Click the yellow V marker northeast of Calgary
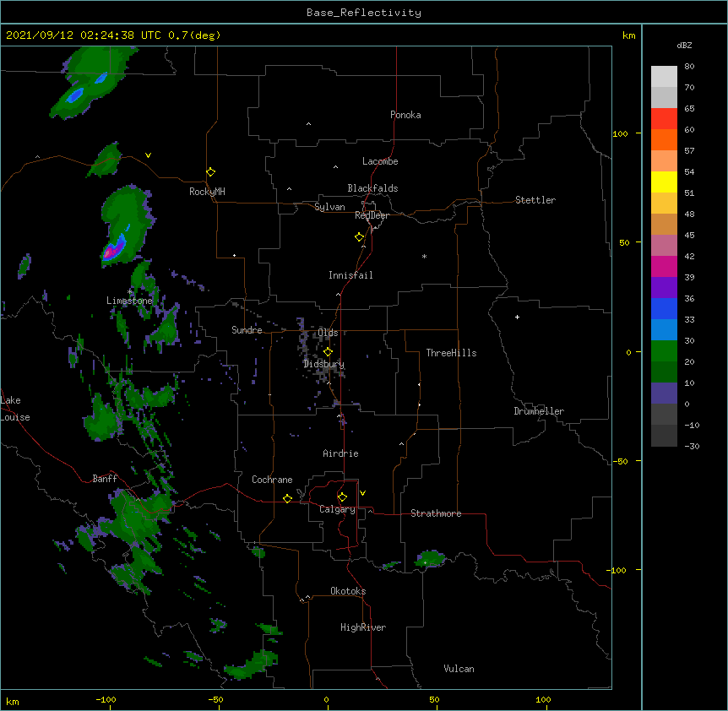Viewport: 728px width, 711px height. tap(362, 493)
